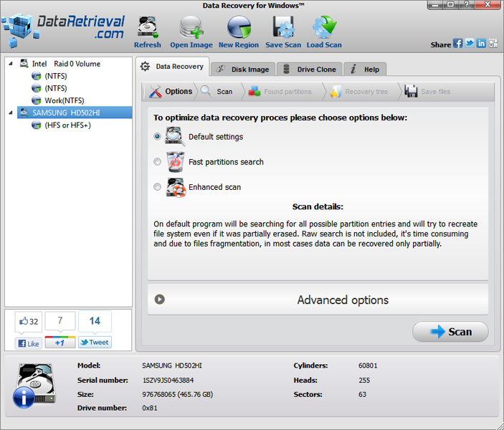The width and height of the screenshot is (504, 430).
Task: Click the serial number 1SZV9JS0463884
Action: click(168, 380)
